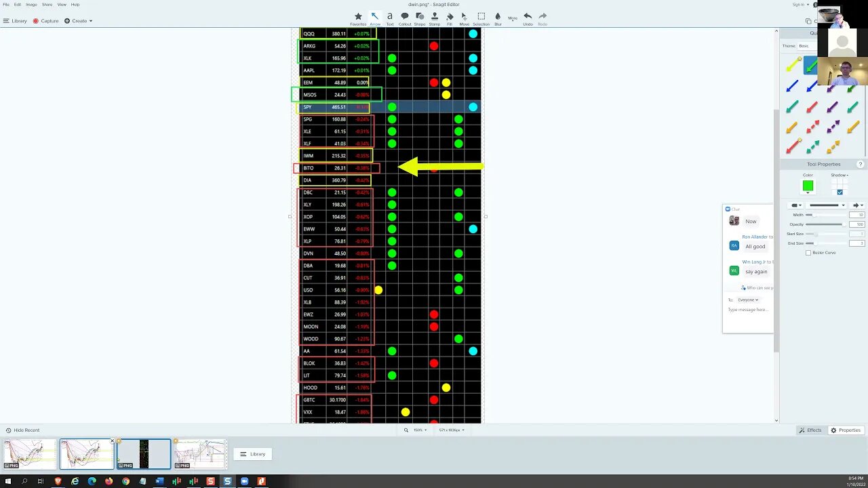Open Zoom from the taskbar

244,481
